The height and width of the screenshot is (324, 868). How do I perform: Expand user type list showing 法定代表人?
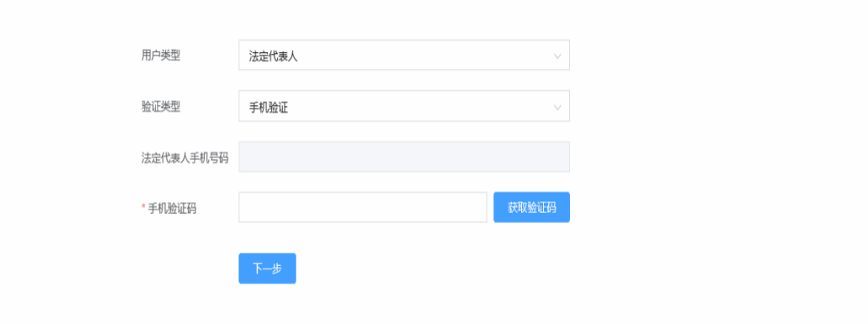pyautogui.click(x=404, y=56)
